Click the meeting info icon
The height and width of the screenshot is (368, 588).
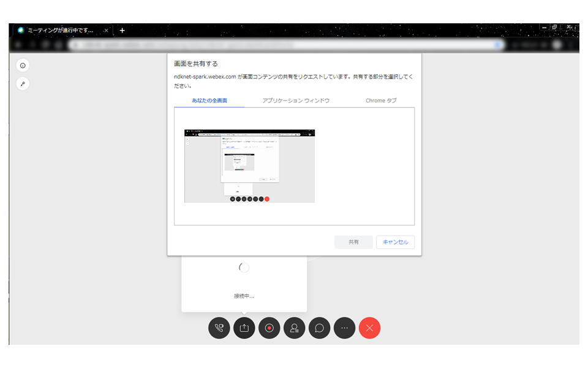point(23,66)
